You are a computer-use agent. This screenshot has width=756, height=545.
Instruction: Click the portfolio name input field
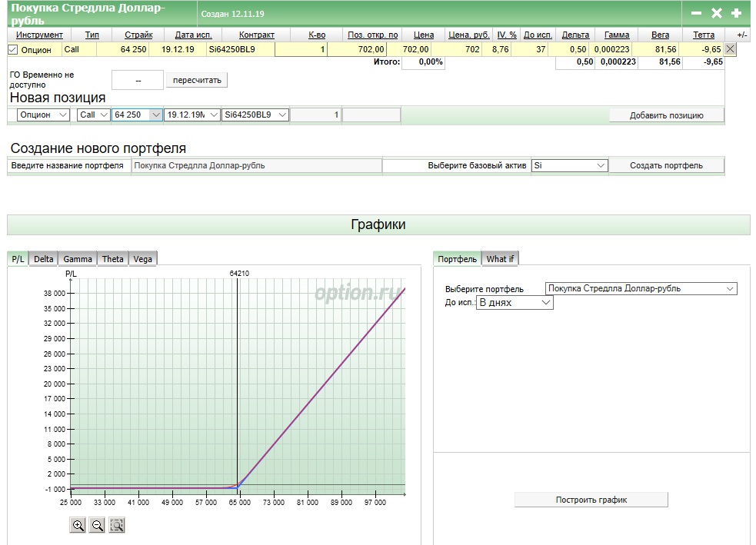click(x=257, y=165)
